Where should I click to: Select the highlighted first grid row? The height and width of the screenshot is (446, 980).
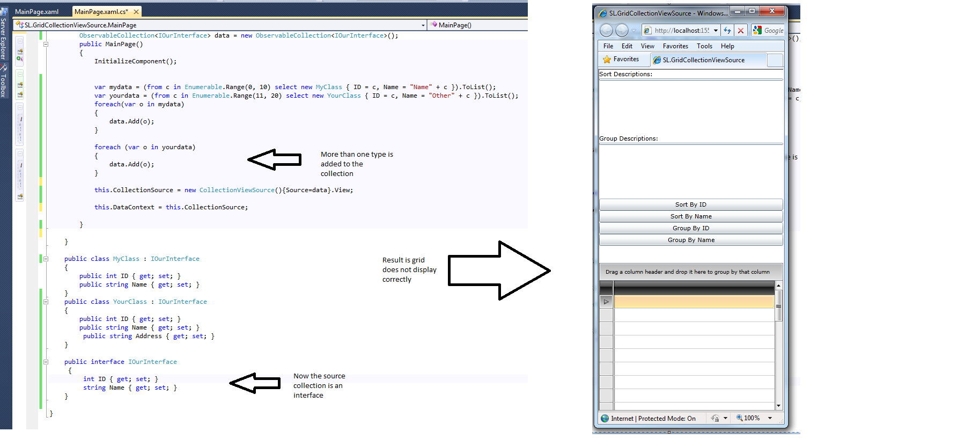[x=694, y=302]
